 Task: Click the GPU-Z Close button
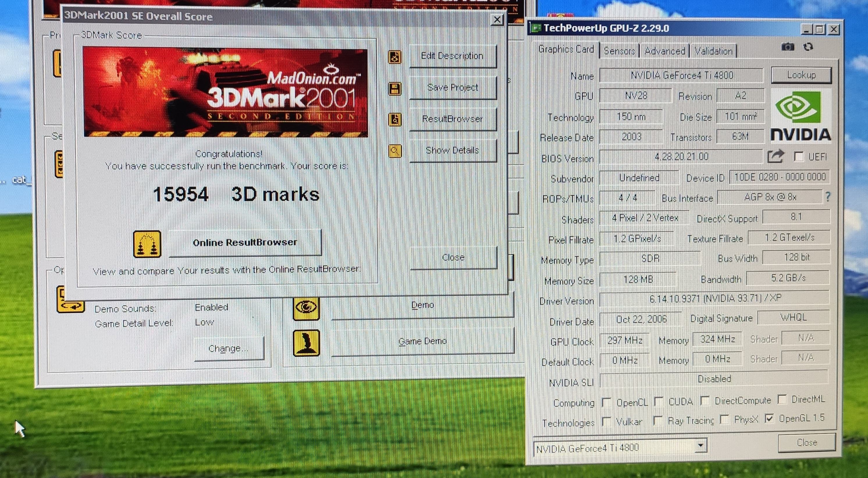point(807,443)
